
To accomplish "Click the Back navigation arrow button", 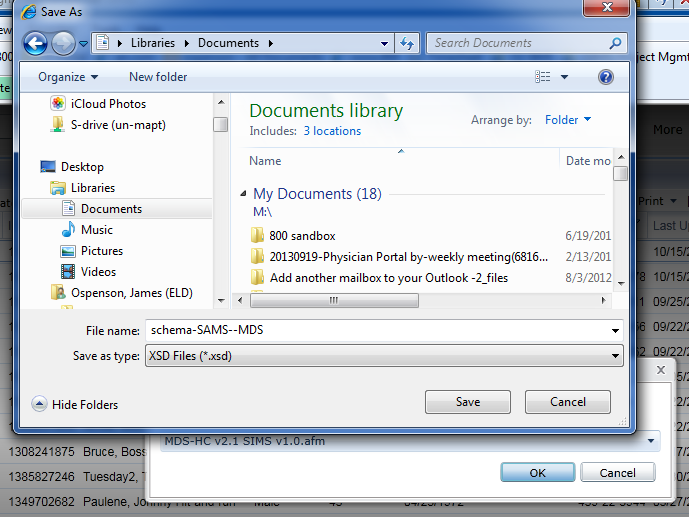I will (35, 44).
